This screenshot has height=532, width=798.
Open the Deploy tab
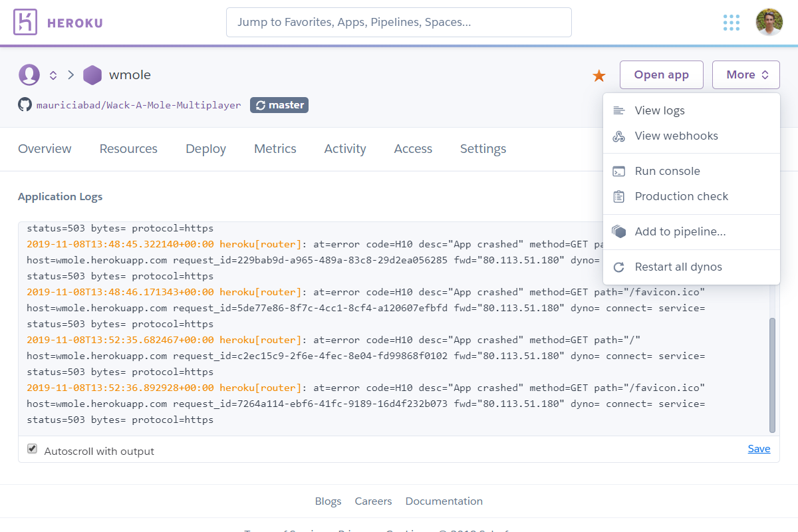click(205, 149)
